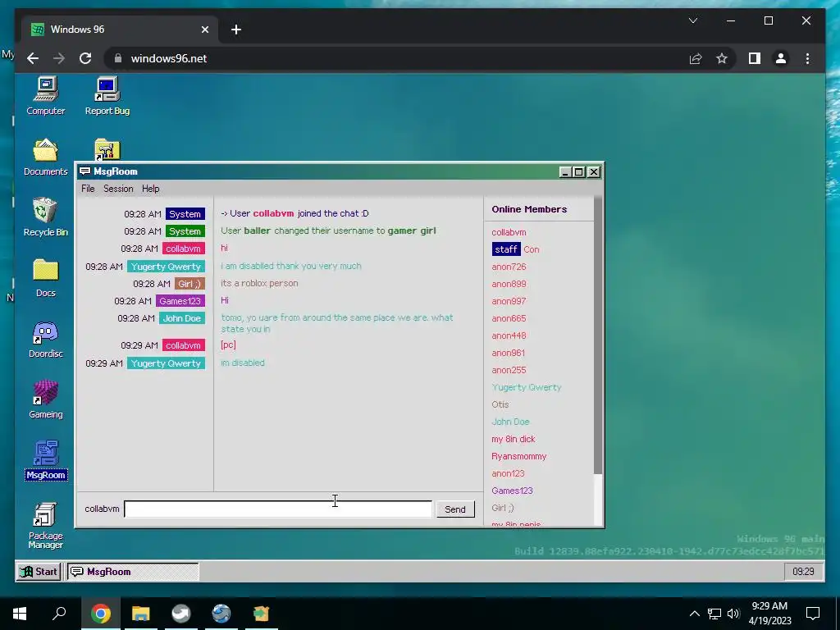
Task: Open Chrome's three-dot menu
Action: coord(808,58)
